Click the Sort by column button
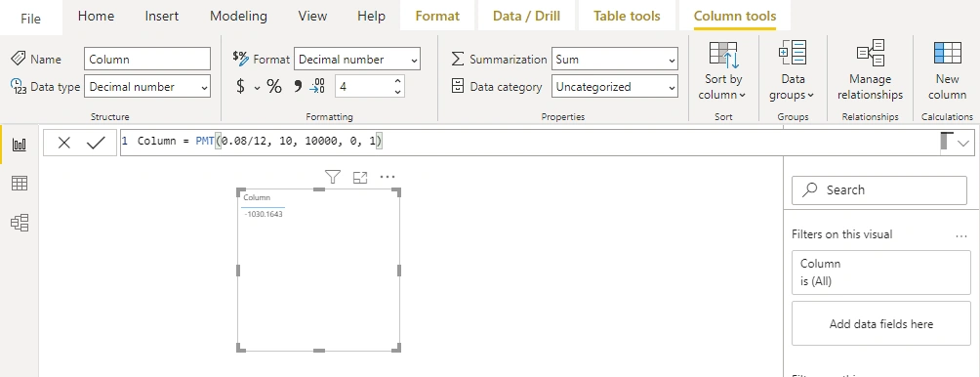Screen dimensions: 980x377 click(x=723, y=70)
